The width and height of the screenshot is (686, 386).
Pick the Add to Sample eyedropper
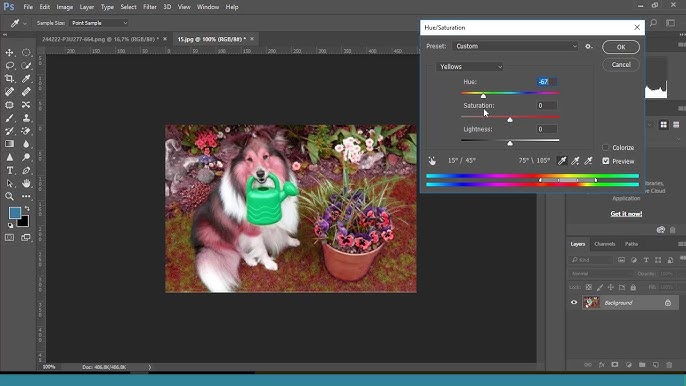(575, 161)
